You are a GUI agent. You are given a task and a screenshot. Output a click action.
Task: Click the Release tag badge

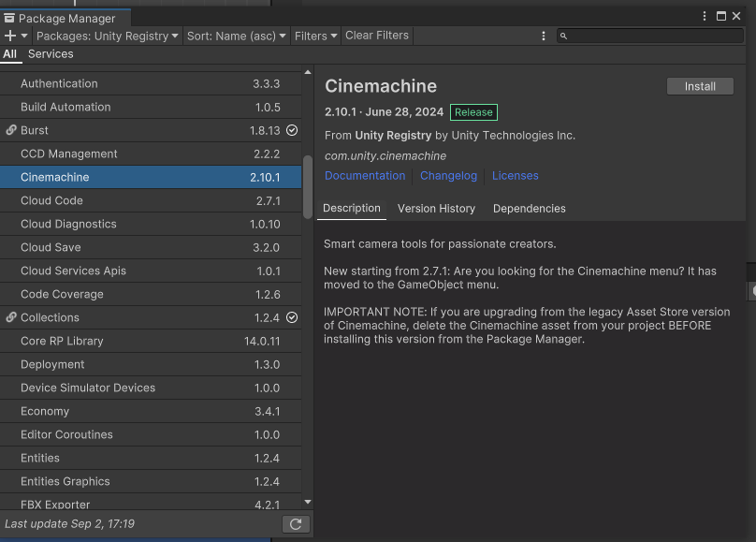pos(473,112)
